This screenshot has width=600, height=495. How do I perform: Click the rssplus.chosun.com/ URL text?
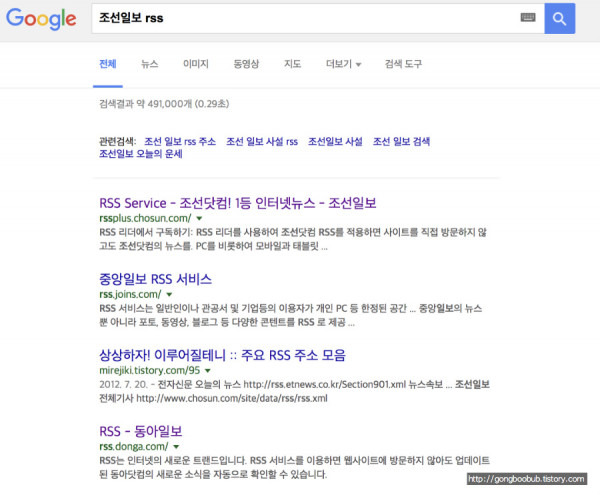[x=145, y=218]
